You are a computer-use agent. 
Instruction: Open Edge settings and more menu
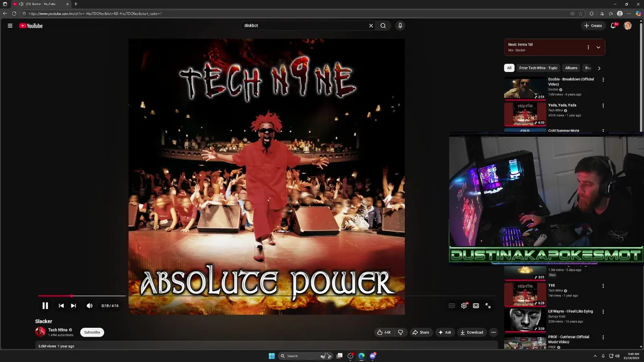click(628, 14)
